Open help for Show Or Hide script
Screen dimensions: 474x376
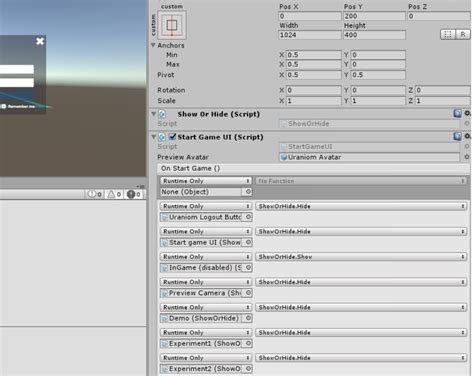tap(457, 114)
